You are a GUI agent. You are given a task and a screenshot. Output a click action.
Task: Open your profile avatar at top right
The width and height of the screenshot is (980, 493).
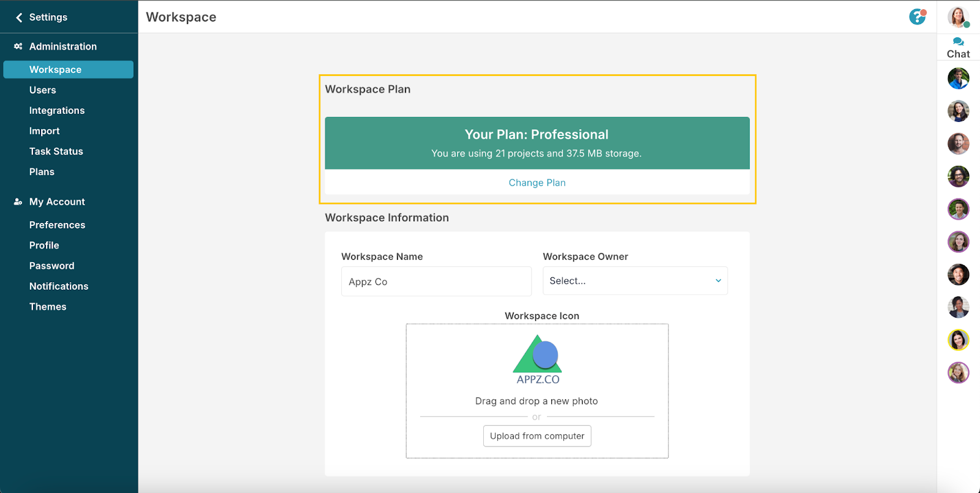tap(958, 17)
